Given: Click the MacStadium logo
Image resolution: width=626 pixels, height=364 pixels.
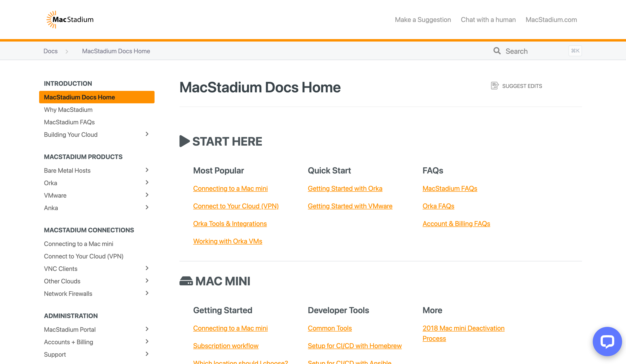Looking at the screenshot, I should (70, 20).
